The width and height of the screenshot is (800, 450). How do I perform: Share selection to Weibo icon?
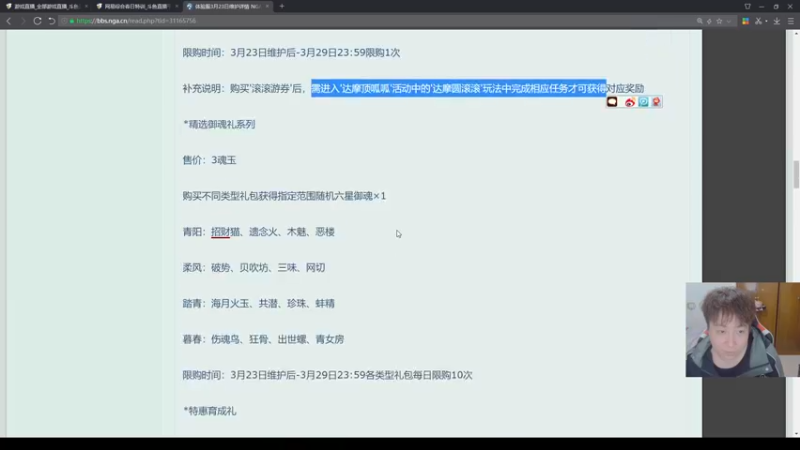tap(630, 102)
